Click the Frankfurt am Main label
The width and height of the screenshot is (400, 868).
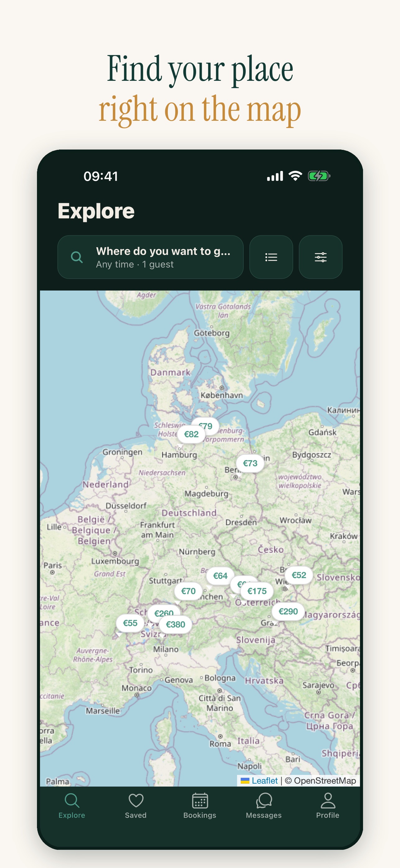point(158,530)
